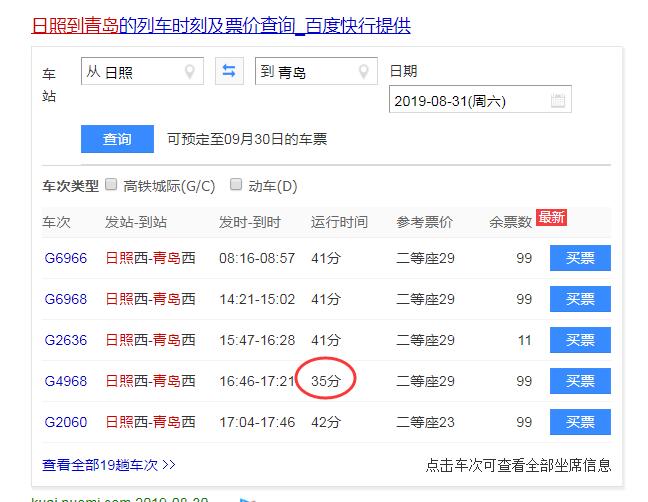Click location pin in arrival field 青岛
Image resolution: width=648 pixels, height=502 pixels.
[364, 72]
